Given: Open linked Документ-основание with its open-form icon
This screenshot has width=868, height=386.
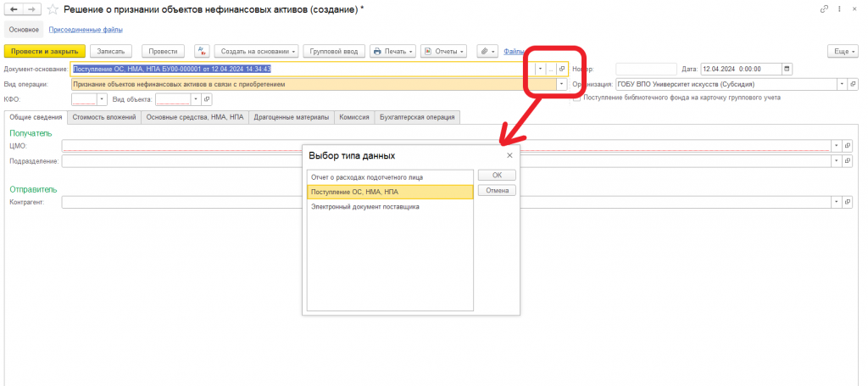Looking at the screenshot, I should click(562, 70).
